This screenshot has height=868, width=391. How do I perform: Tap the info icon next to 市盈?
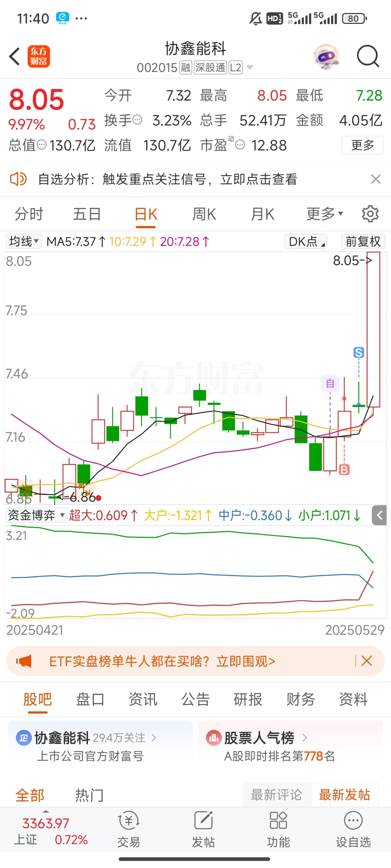point(240,145)
